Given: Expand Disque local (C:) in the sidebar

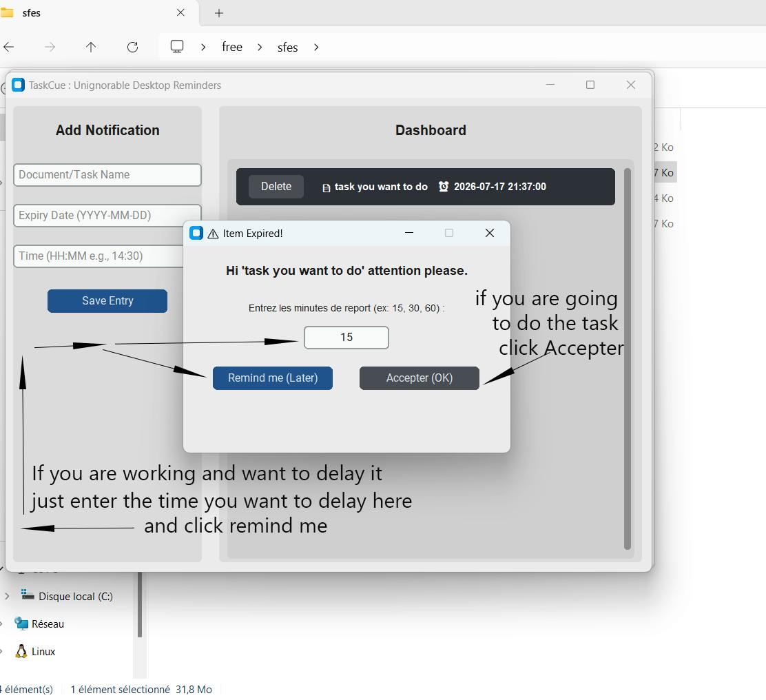Looking at the screenshot, I should 7,597.
